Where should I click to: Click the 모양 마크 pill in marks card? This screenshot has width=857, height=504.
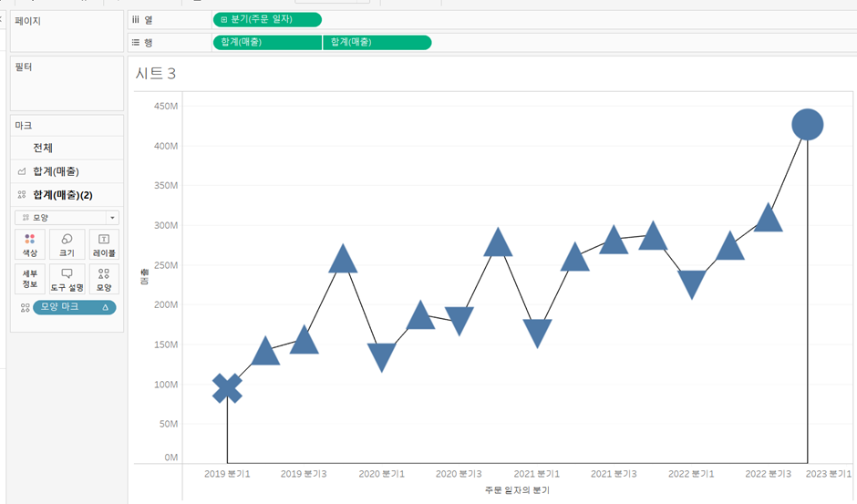coord(75,307)
